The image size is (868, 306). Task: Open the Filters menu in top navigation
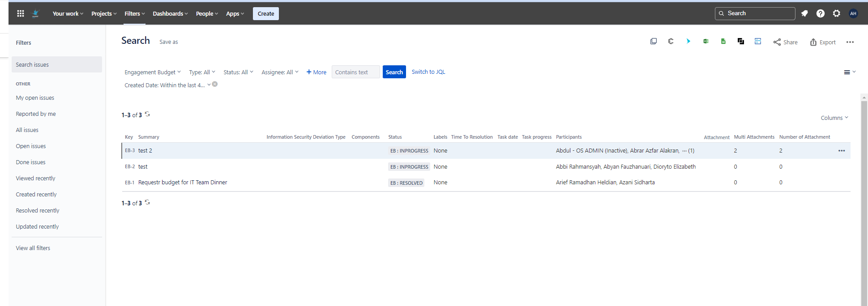pyautogui.click(x=135, y=13)
